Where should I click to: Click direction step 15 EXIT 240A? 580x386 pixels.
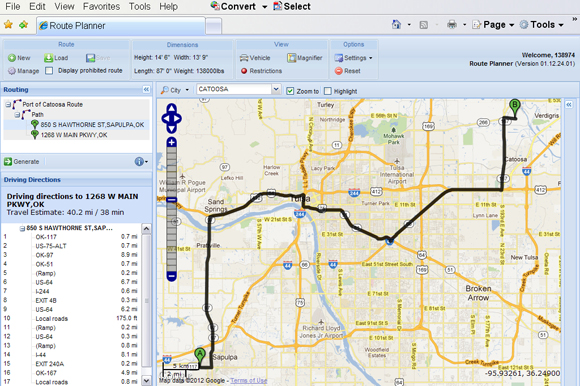[x=71, y=364]
